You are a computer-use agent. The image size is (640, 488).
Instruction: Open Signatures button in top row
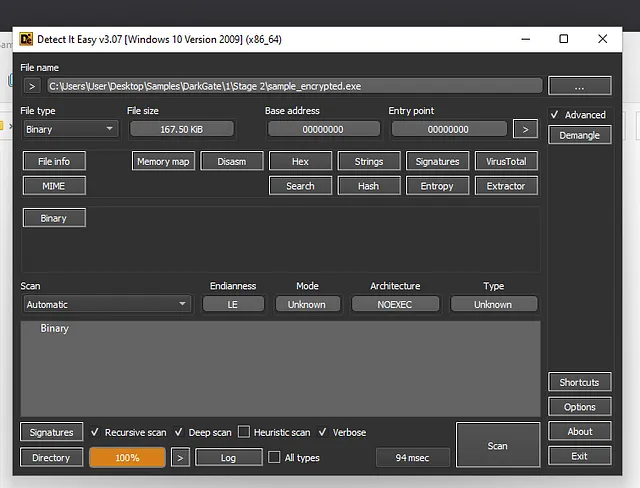[437, 161]
